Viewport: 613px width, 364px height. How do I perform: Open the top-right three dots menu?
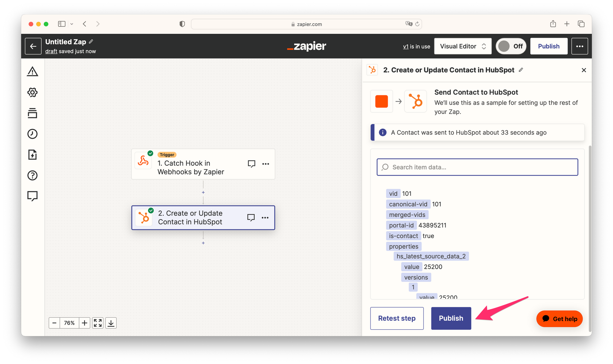pyautogui.click(x=580, y=46)
